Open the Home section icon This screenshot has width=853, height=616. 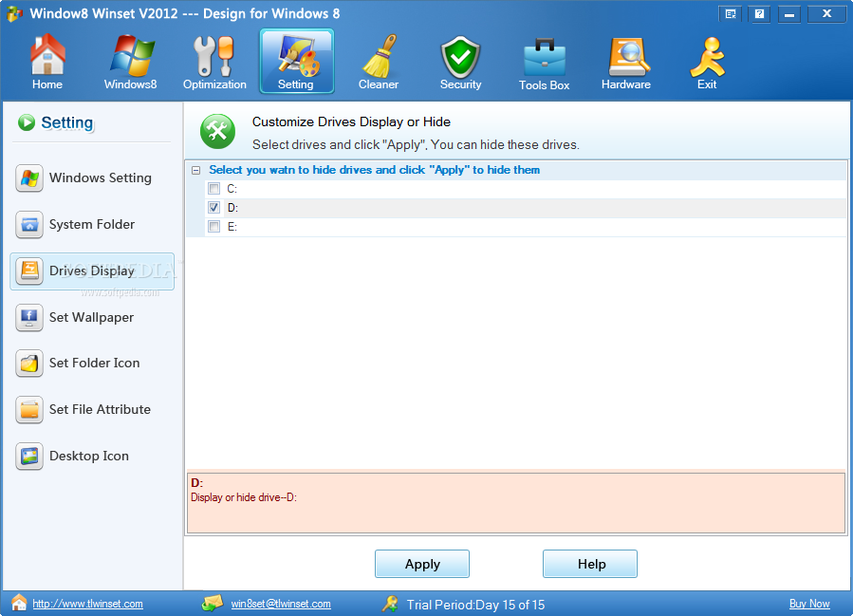pyautogui.click(x=47, y=54)
